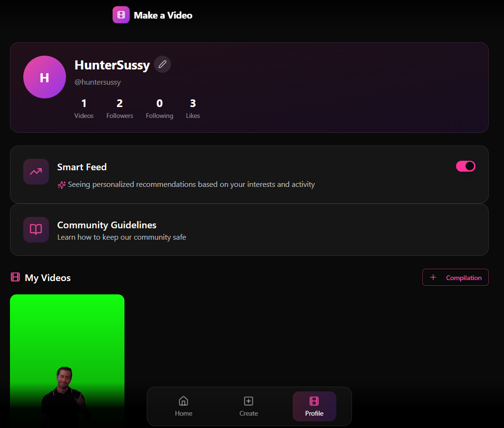Click the Make a Video title
This screenshot has height=428, width=504.
[x=163, y=15]
